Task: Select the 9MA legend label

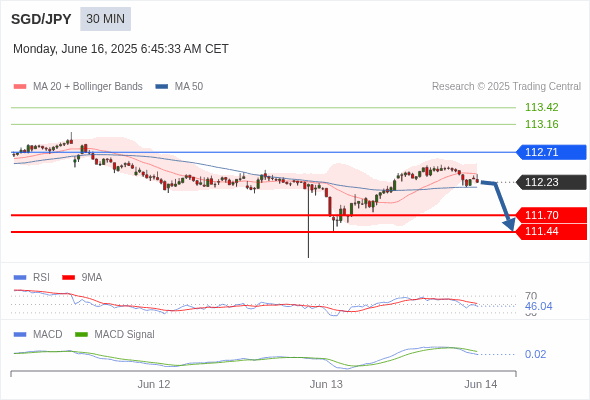Action: pyautogui.click(x=92, y=278)
